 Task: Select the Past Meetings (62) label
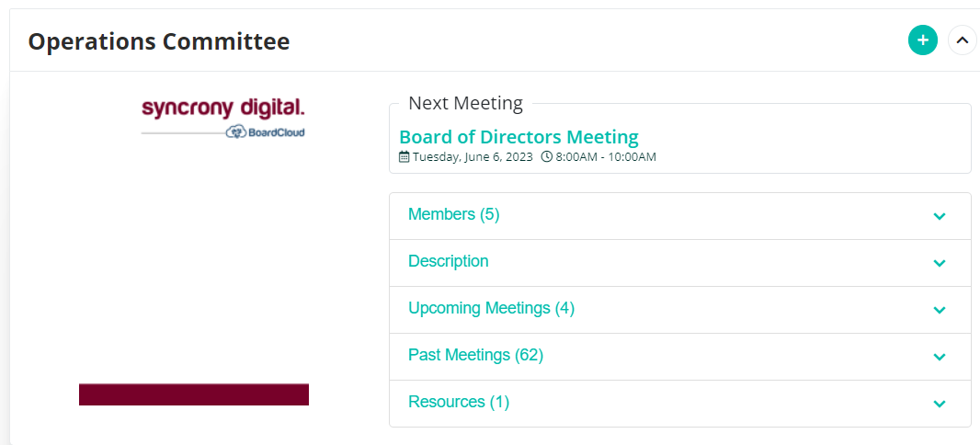click(x=475, y=355)
